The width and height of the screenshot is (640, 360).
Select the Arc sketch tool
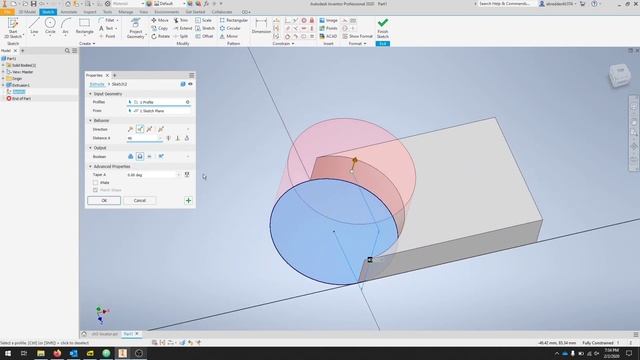click(x=66, y=26)
